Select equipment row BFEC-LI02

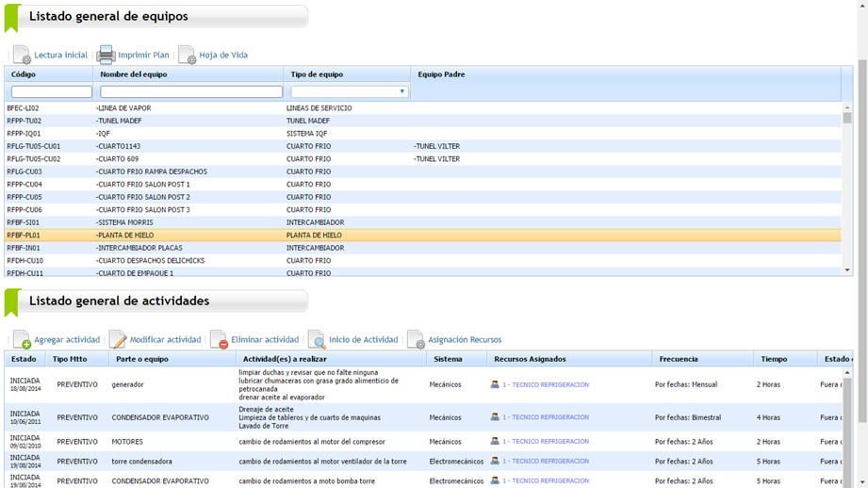pyautogui.click(x=423, y=108)
